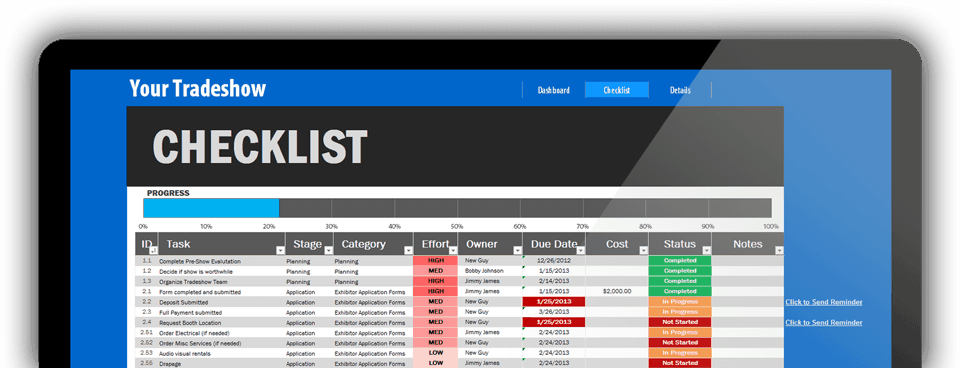The height and width of the screenshot is (368, 960).
Task: Expand the Cost column filter arrow
Action: 643,250
